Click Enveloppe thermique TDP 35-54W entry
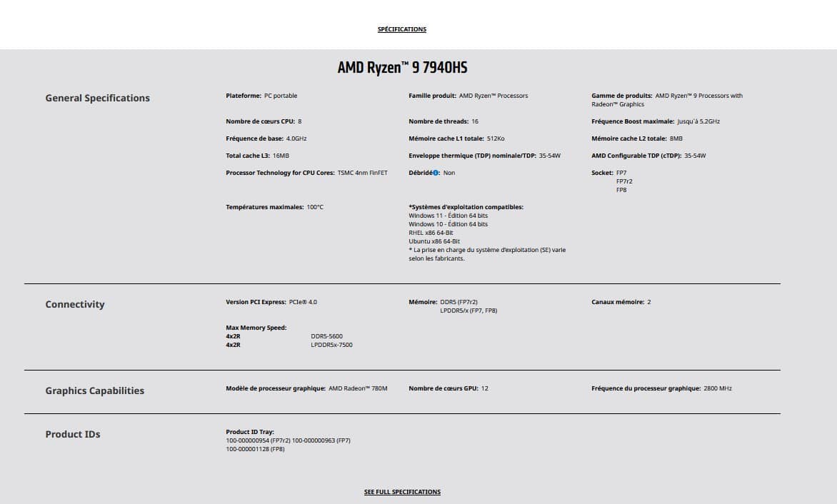837x504 pixels. (x=485, y=156)
